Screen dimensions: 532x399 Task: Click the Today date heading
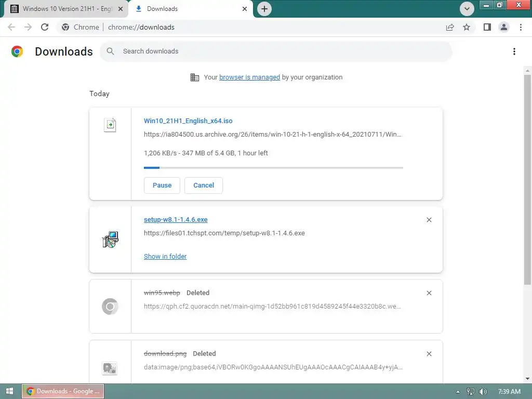coord(99,94)
